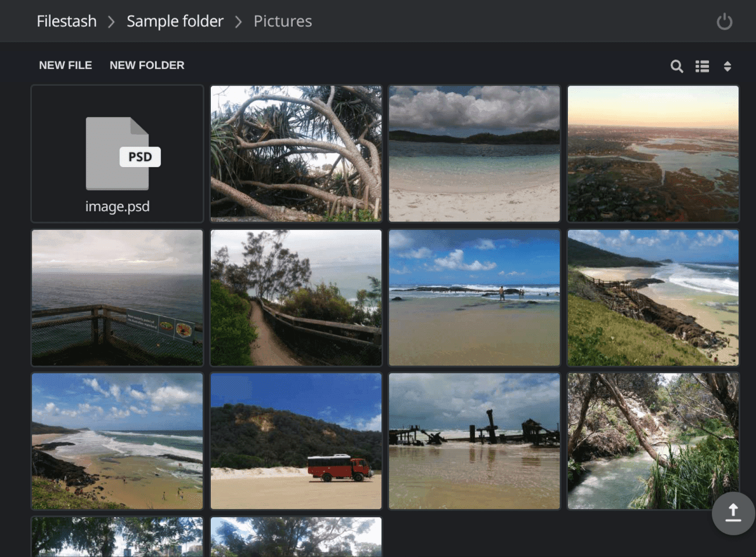Image resolution: width=756 pixels, height=557 pixels.
Task: Open the image.psd file icon
Action: pos(117,154)
